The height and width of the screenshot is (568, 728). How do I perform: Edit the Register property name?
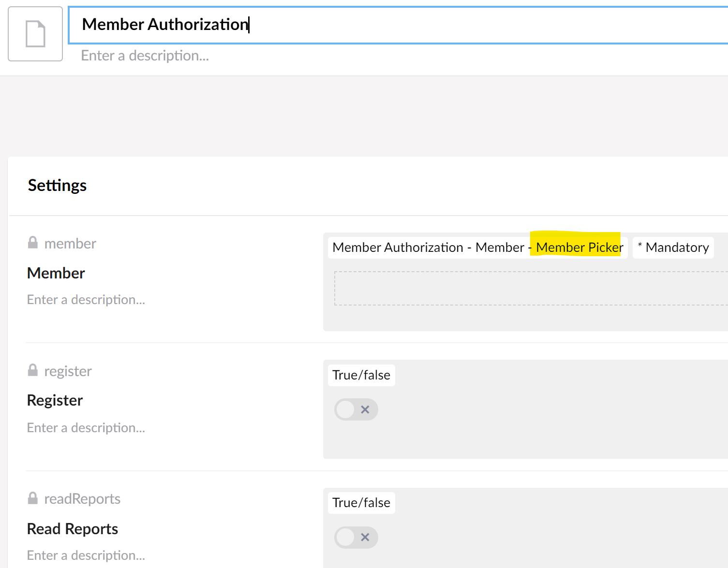click(x=55, y=400)
